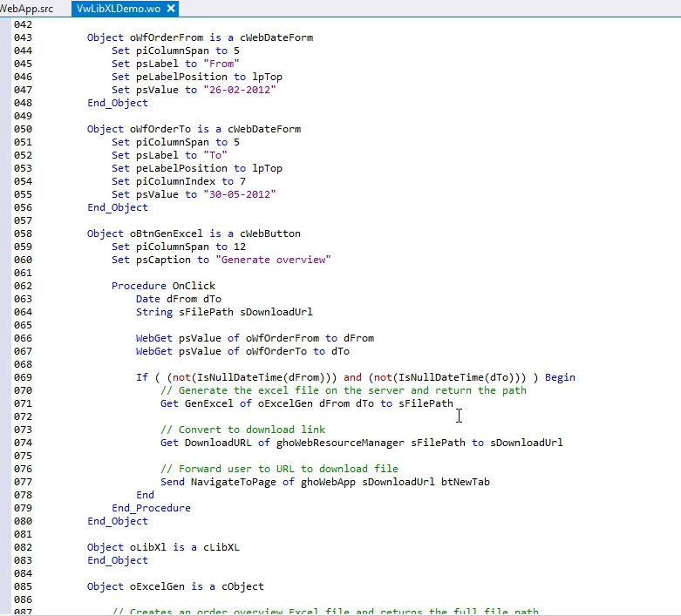
Task: Click line number 043 in gutter
Action: [x=24, y=37]
